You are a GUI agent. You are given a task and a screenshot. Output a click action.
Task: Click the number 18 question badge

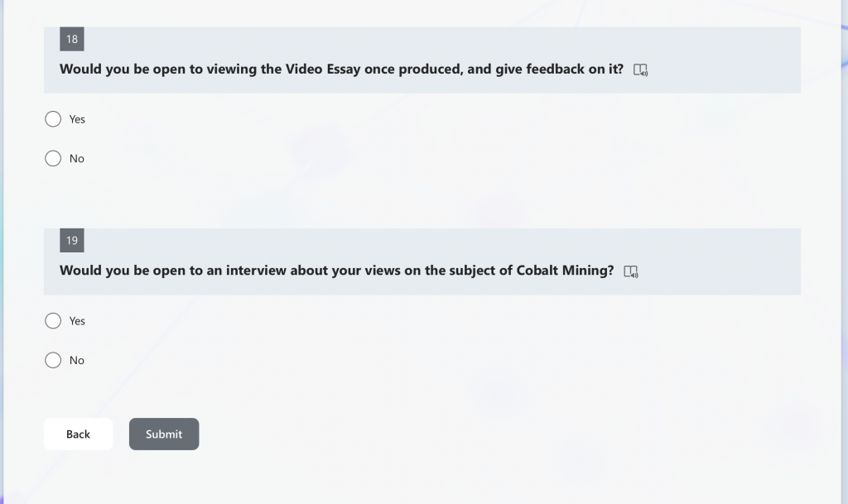point(72,39)
